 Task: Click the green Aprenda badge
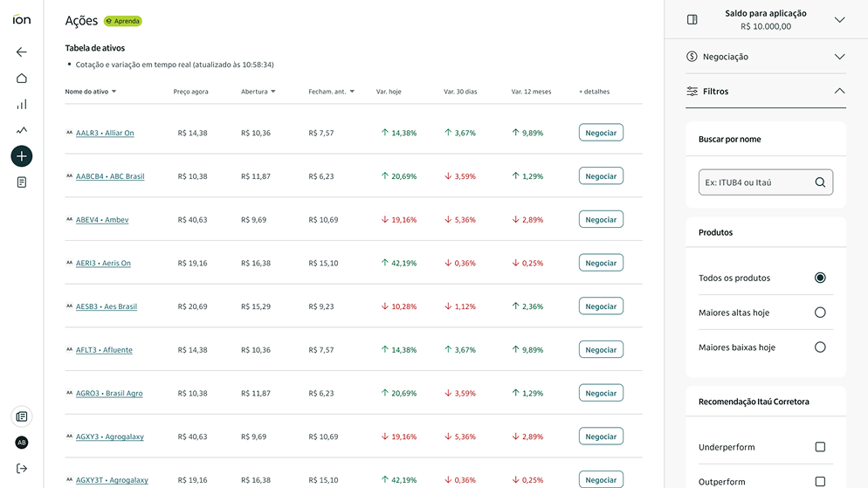click(123, 21)
